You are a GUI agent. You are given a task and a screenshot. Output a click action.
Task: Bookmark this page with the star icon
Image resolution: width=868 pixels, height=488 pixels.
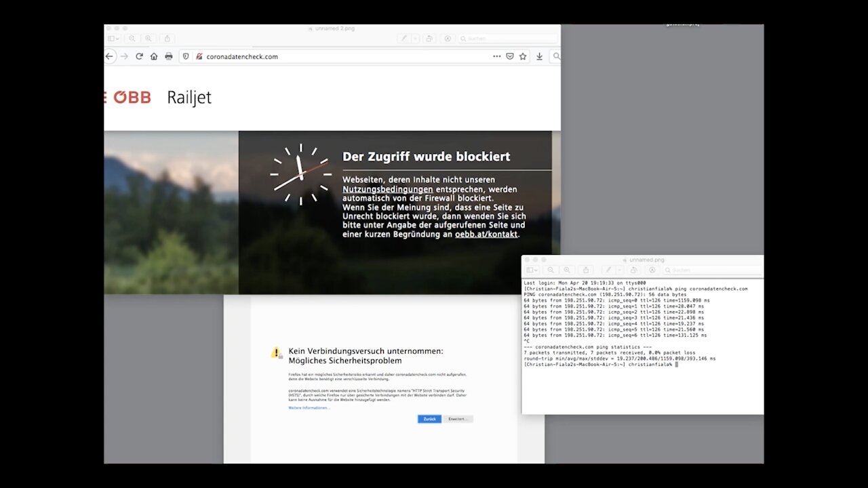pyautogui.click(x=523, y=56)
